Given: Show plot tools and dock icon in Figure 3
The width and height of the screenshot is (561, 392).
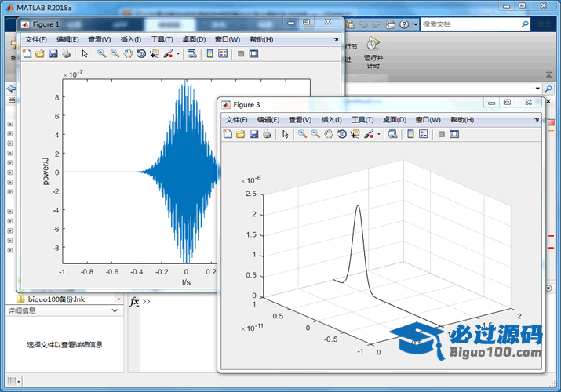Looking at the screenshot, I should 454,134.
